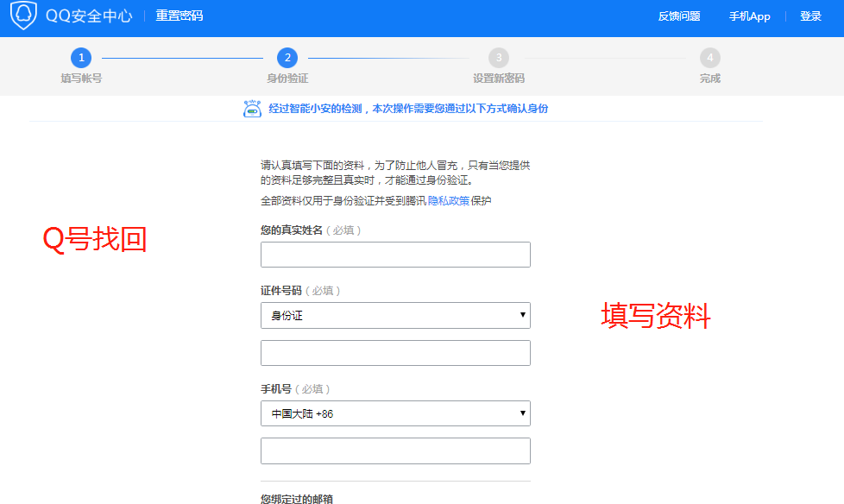The height and width of the screenshot is (504, 844).
Task: Click the 重置密码 header title
Action: [x=180, y=16]
